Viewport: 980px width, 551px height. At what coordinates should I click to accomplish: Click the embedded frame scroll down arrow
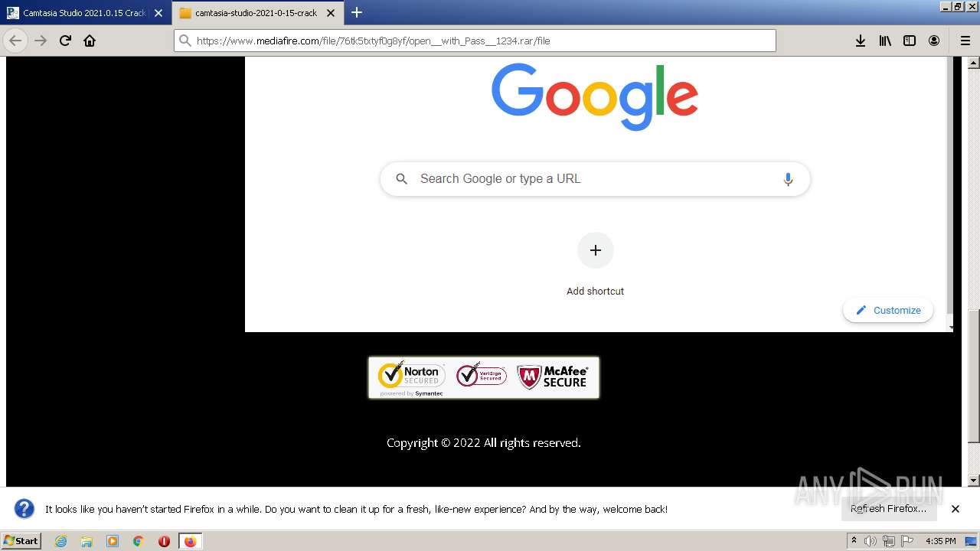(x=951, y=328)
